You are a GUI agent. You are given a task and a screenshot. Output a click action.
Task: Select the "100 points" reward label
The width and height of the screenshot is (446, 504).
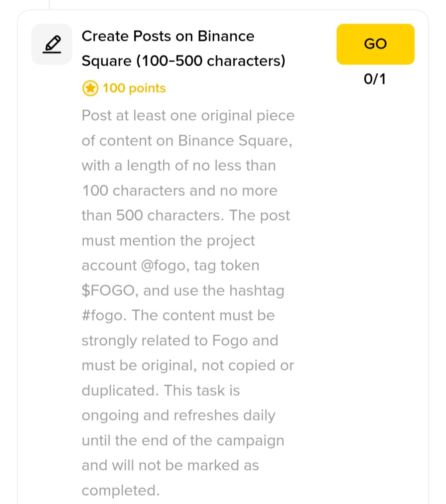coord(134,88)
